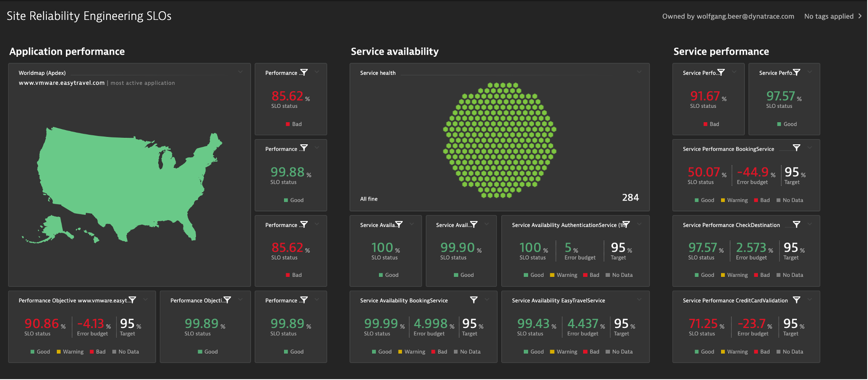Click filter icon on Service Availability BookingService tile
Image resolution: width=868 pixels, height=380 pixels.
point(474,300)
